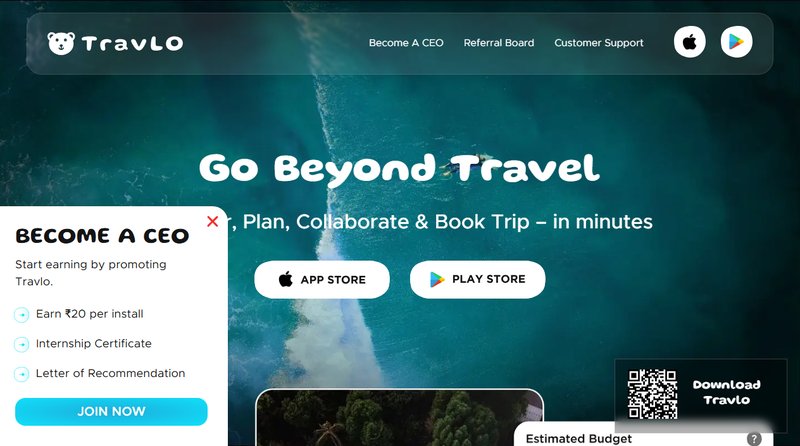Open the trees preview image card
The width and height of the screenshot is (800, 446).
click(399, 417)
